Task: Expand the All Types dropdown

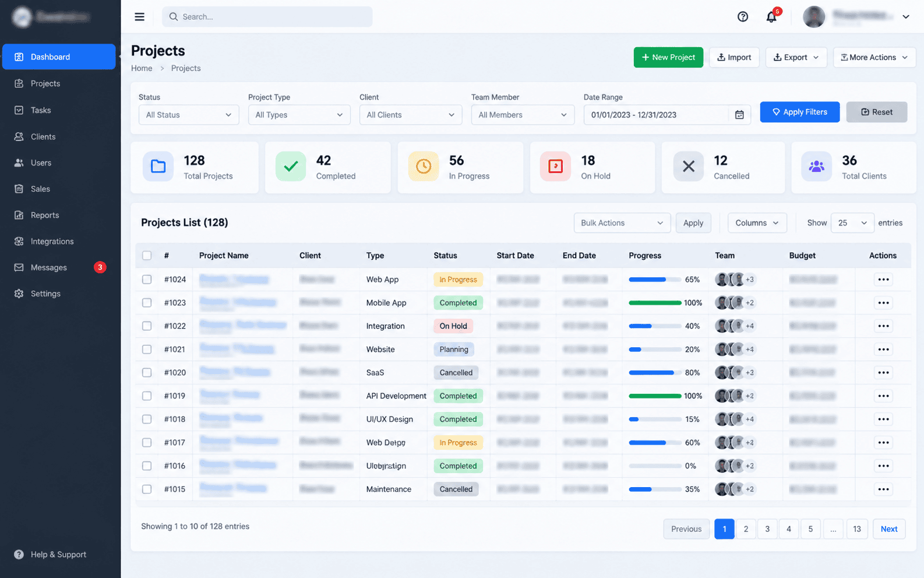Action: 299,115
